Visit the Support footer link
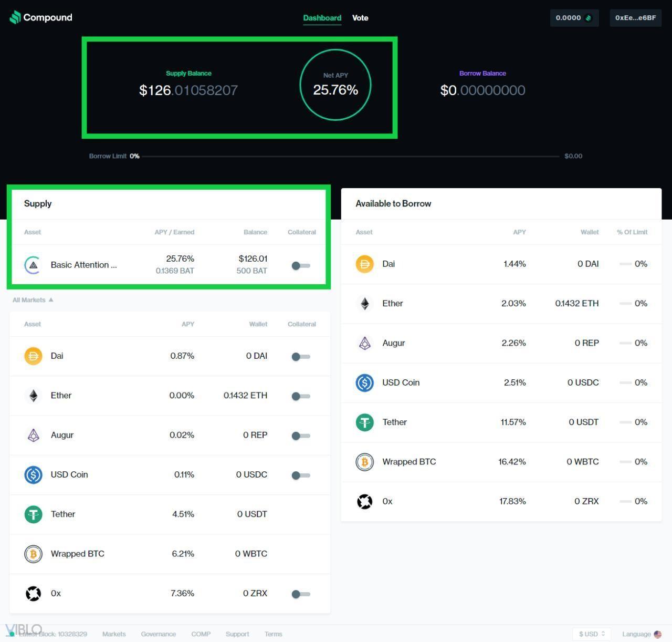 point(237,634)
